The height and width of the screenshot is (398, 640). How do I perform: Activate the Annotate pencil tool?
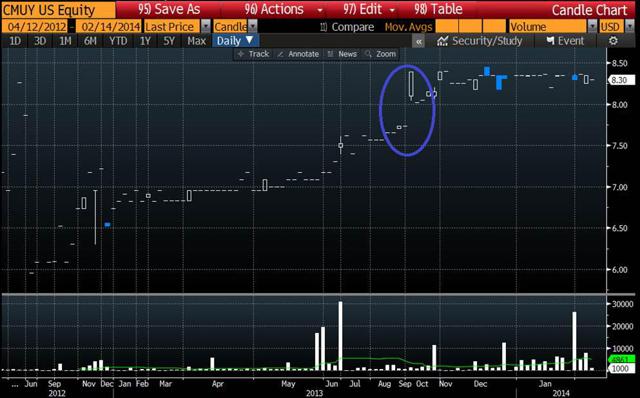[298, 54]
